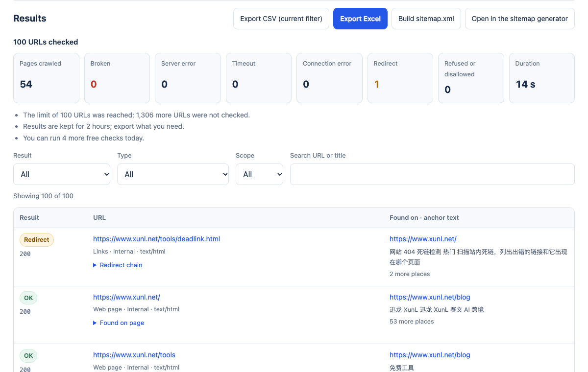This screenshot has width=588, height=372.
Task: Select the Broken stat card
Action: (x=117, y=78)
